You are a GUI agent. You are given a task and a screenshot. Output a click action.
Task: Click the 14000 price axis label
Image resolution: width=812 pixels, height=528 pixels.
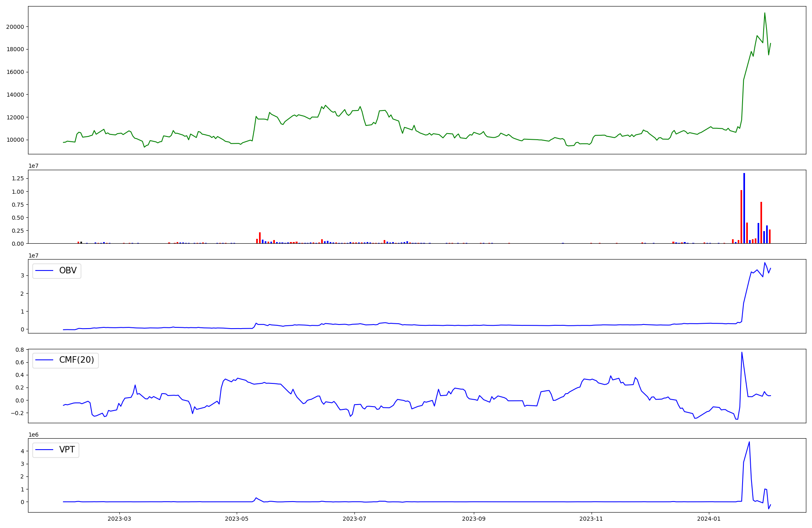click(x=15, y=95)
